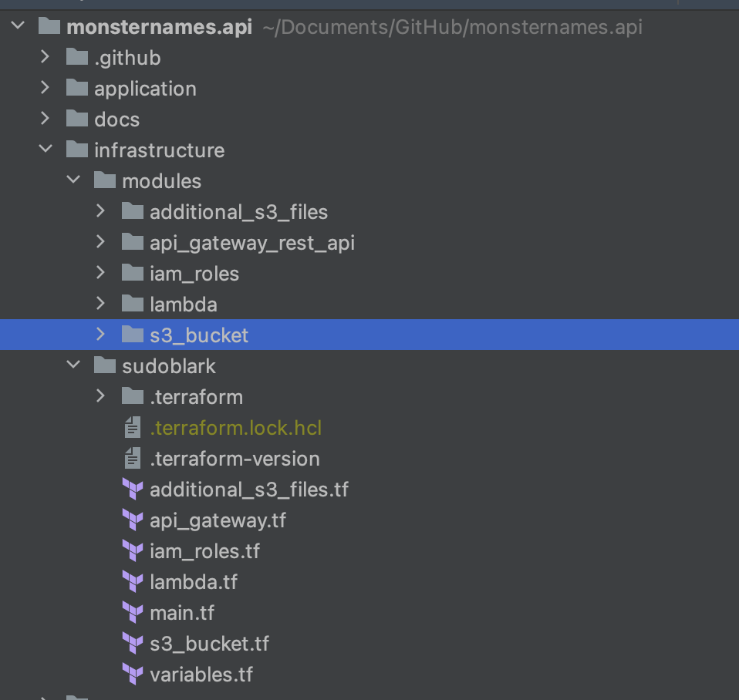Collapse the modules folder
739x700 pixels.
coord(73,180)
